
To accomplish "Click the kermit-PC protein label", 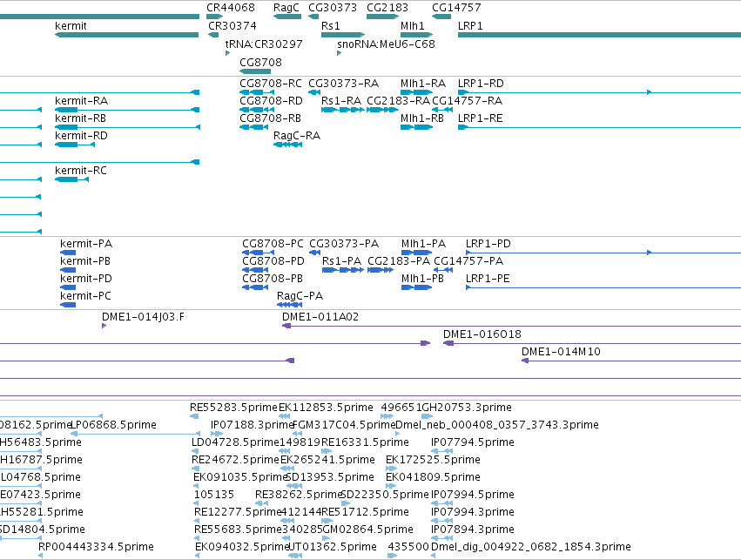I will 86,296.
